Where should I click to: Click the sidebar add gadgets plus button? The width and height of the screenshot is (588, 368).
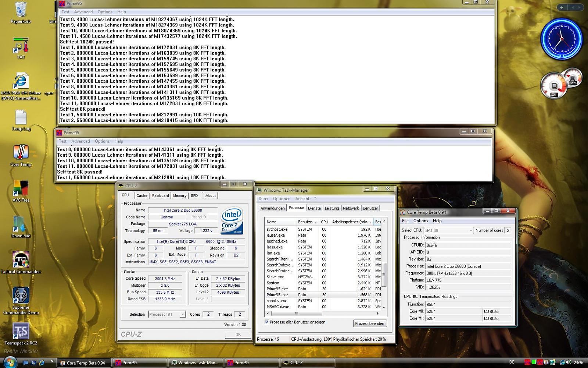[562, 7]
